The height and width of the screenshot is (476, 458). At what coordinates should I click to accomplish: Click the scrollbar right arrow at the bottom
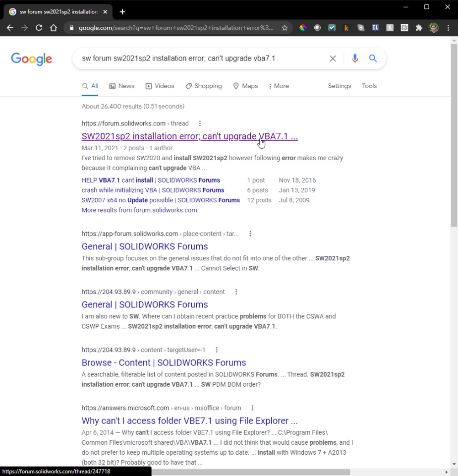tap(446, 472)
